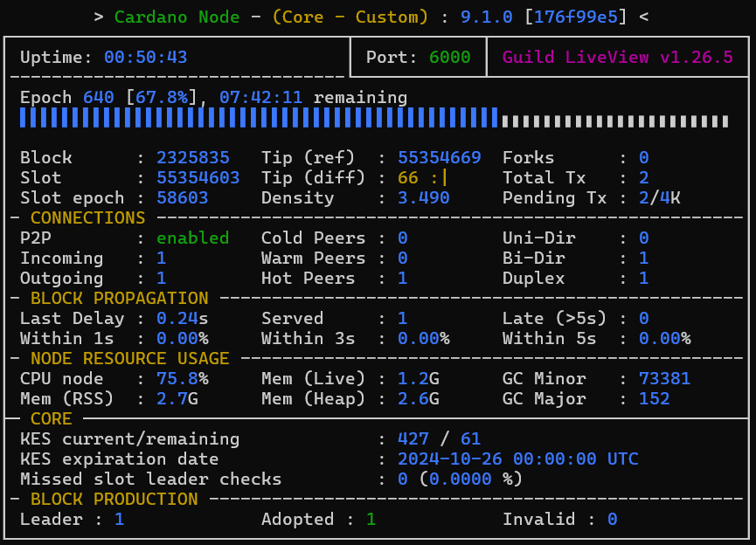This screenshot has height=545, width=756.
Task: Select the Slot epoch value "58603"
Action: point(183,198)
